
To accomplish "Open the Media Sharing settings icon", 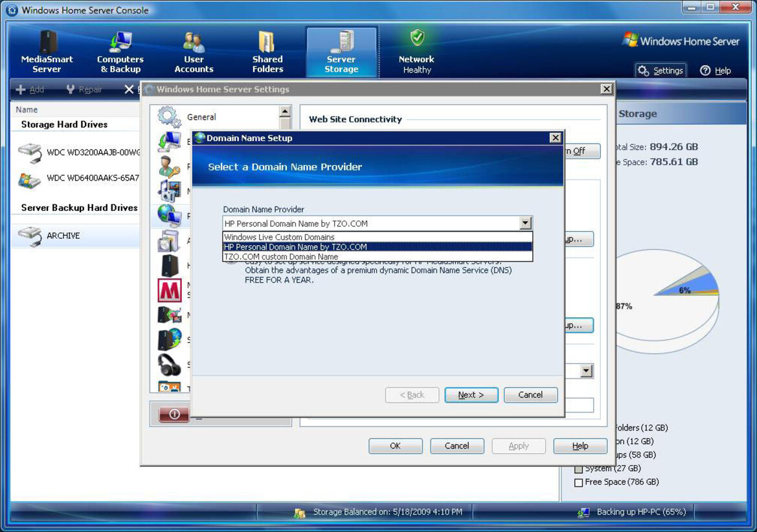I will pyautogui.click(x=169, y=190).
